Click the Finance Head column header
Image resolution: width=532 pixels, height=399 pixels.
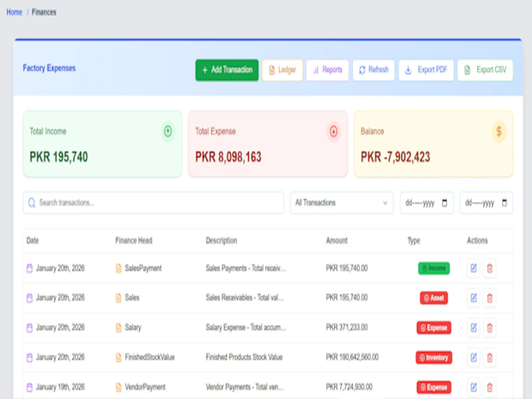(134, 240)
